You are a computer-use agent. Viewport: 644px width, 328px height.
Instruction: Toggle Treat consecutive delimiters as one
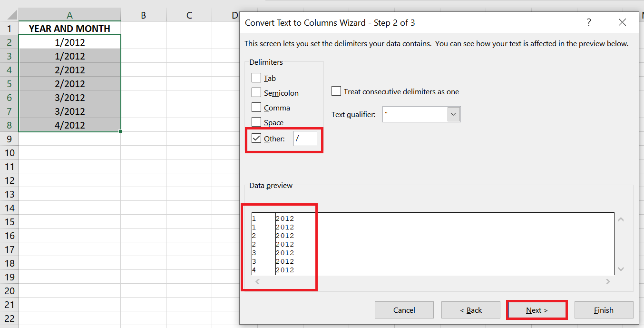[336, 91]
